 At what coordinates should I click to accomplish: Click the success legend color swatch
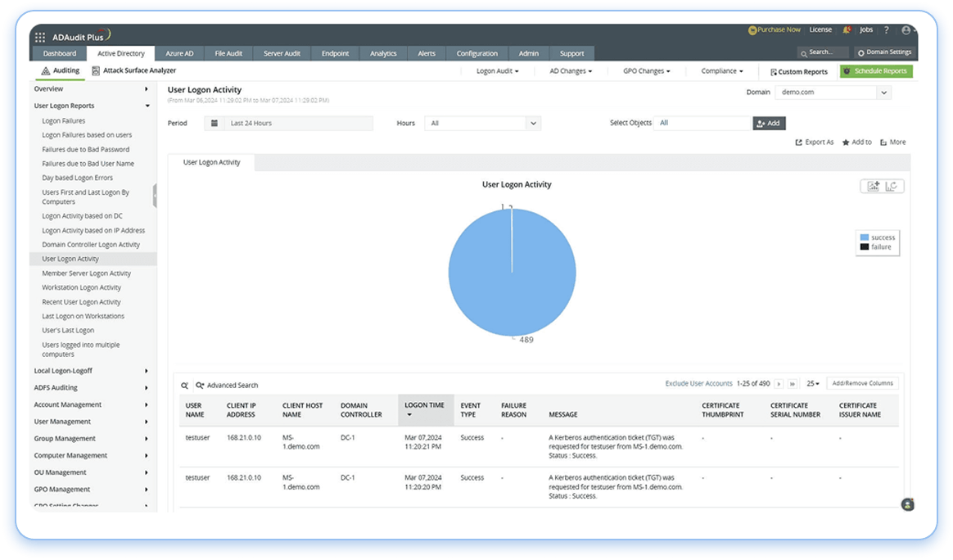pyautogui.click(x=865, y=237)
